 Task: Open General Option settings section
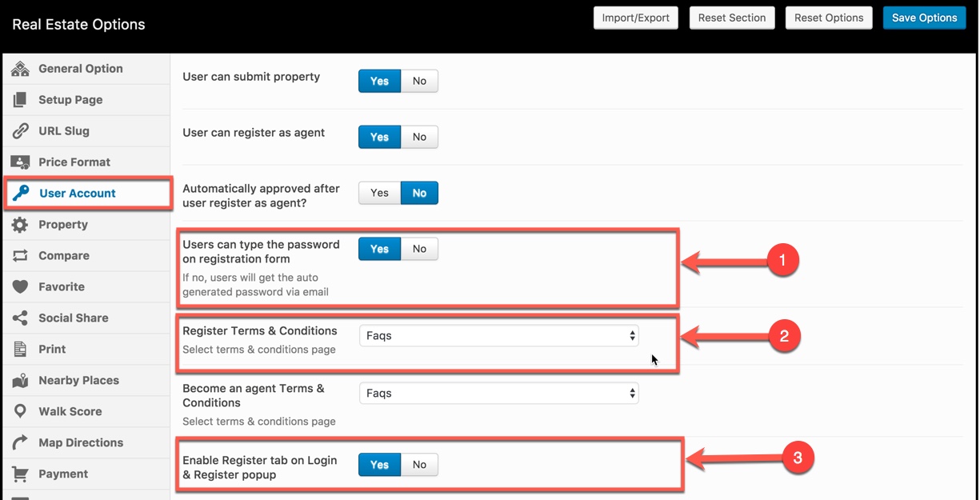[x=86, y=69]
